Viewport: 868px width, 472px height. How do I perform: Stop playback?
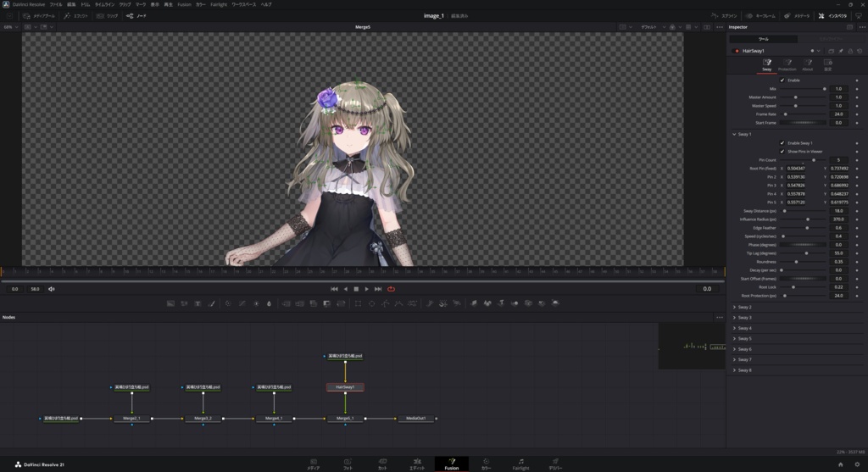[x=356, y=289]
